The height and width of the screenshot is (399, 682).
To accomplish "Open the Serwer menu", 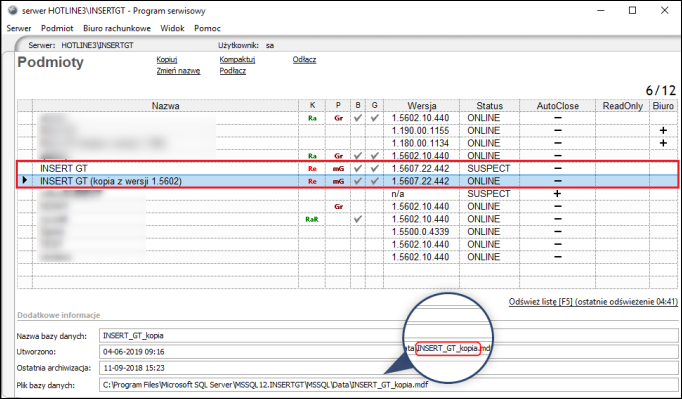I will pos(19,28).
